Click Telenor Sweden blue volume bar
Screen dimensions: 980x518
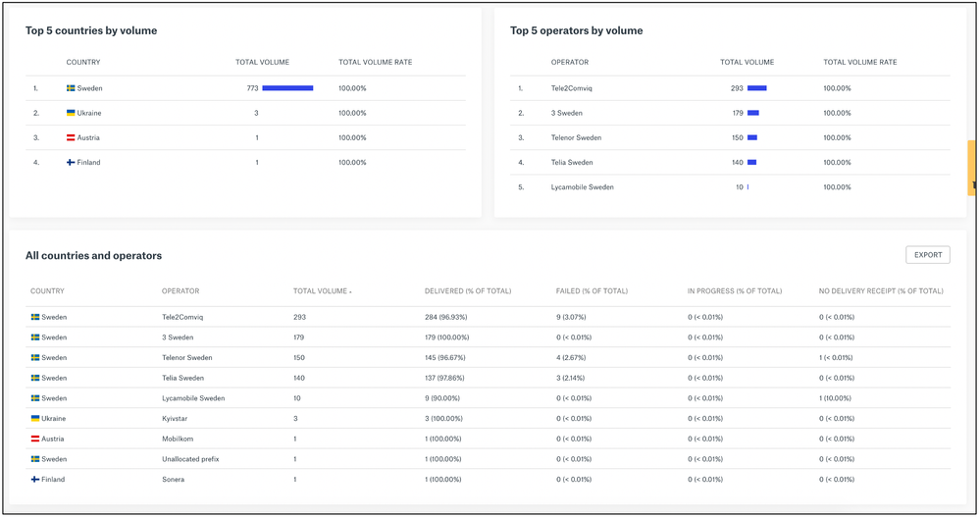pyautogui.click(x=752, y=137)
